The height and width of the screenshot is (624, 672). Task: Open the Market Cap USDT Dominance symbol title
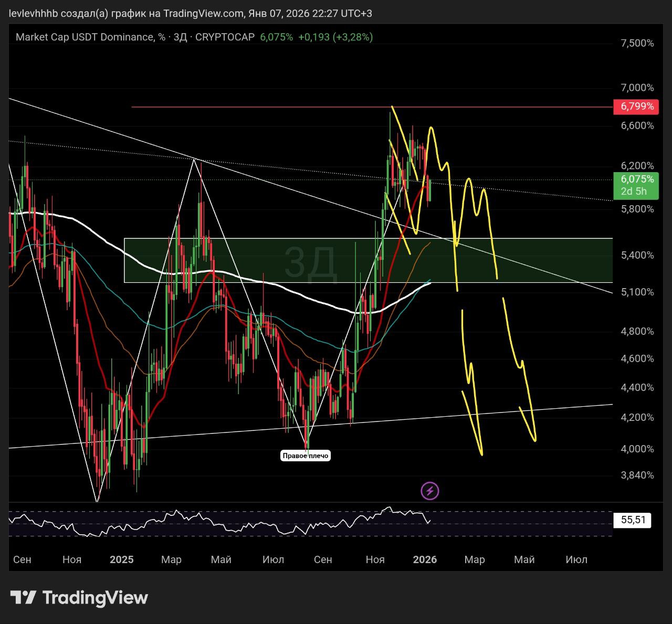(83, 37)
